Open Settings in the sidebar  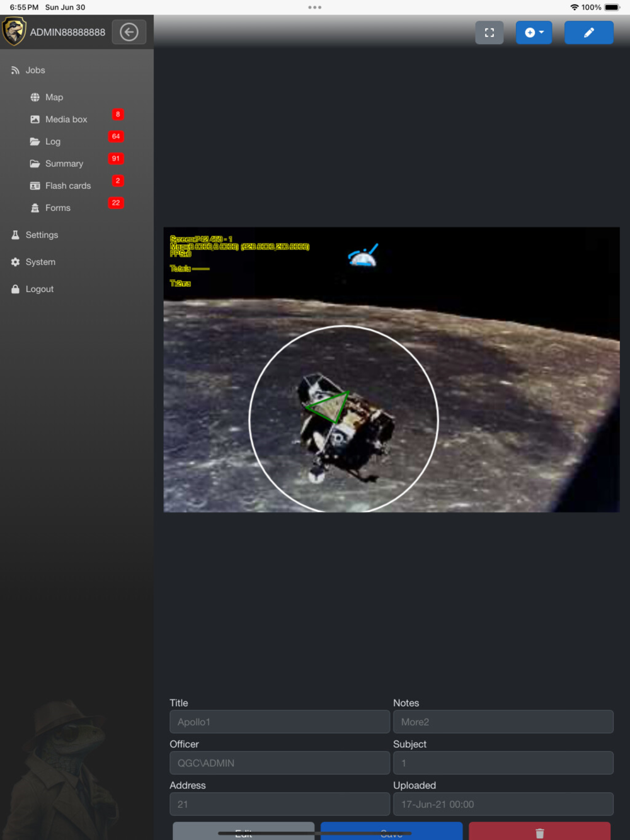(42, 235)
